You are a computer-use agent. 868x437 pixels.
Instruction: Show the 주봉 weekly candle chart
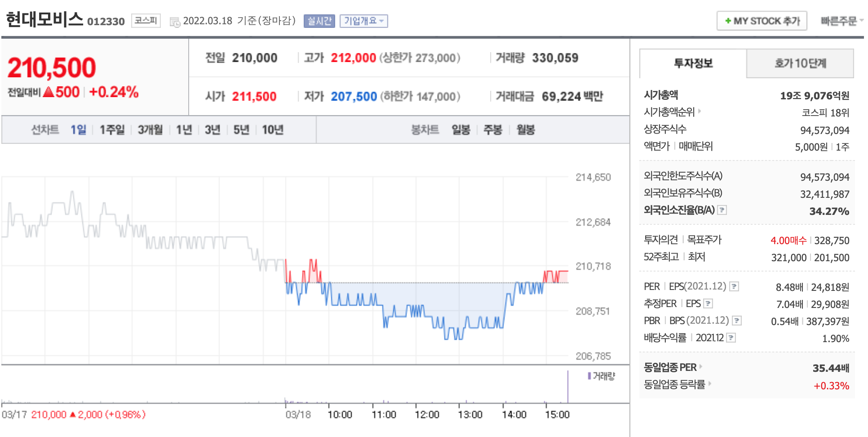click(493, 130)
